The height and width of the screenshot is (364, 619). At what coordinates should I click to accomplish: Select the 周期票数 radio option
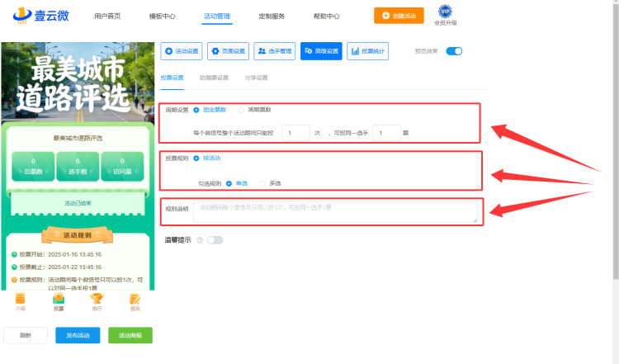pos(241,110)
